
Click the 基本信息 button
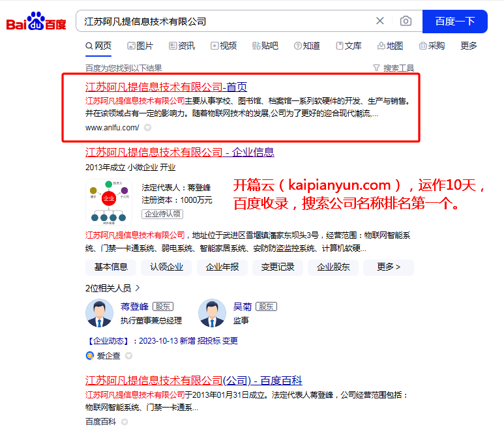pyautogui.click(x=111, y=267)
